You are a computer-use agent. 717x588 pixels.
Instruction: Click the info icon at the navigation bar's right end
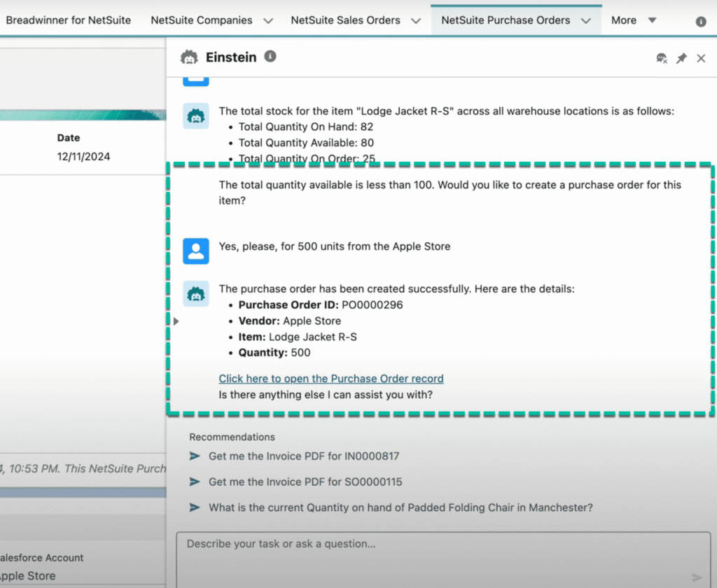[x=701, y=21]
